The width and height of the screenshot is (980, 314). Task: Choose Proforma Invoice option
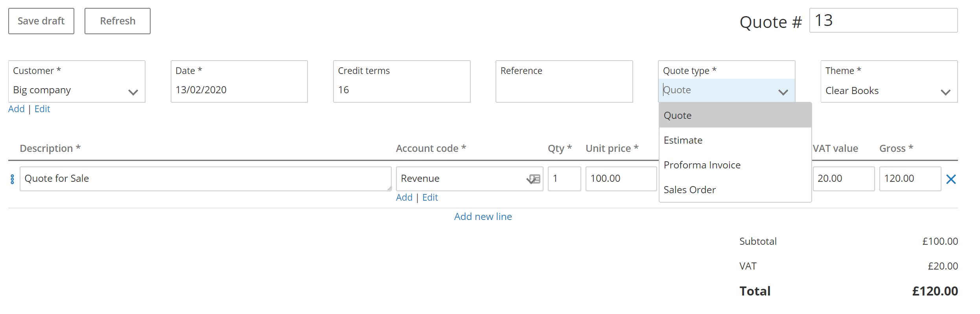point(702,165)
